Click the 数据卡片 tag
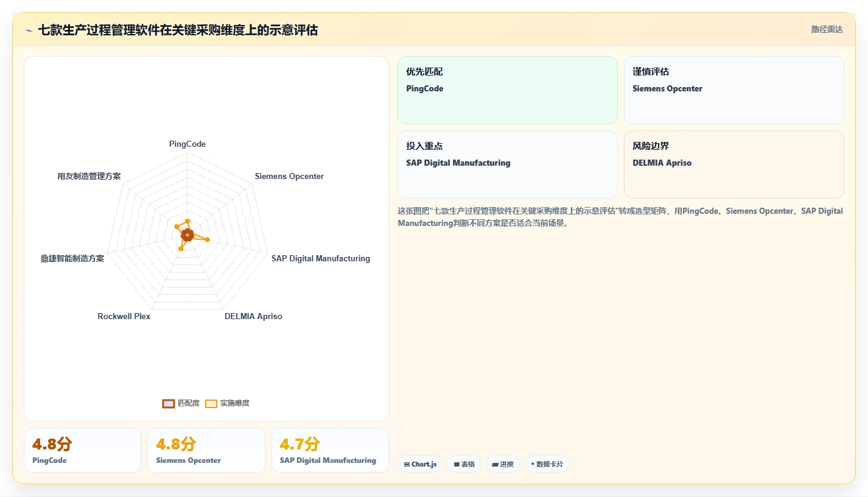The width and height of the screenshot is (868, 497). 547,464
